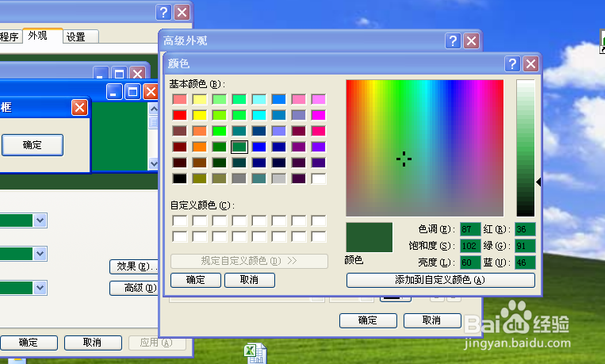The image size is (605, 364).
Task: Close the 颜色 dialog with the X button
Action: (531, 63)
